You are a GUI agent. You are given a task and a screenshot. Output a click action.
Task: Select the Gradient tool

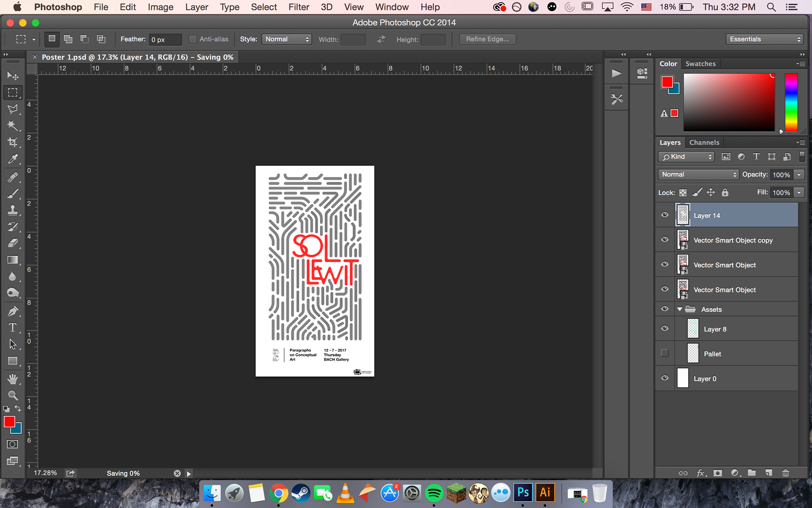click(x=13, y=260)
